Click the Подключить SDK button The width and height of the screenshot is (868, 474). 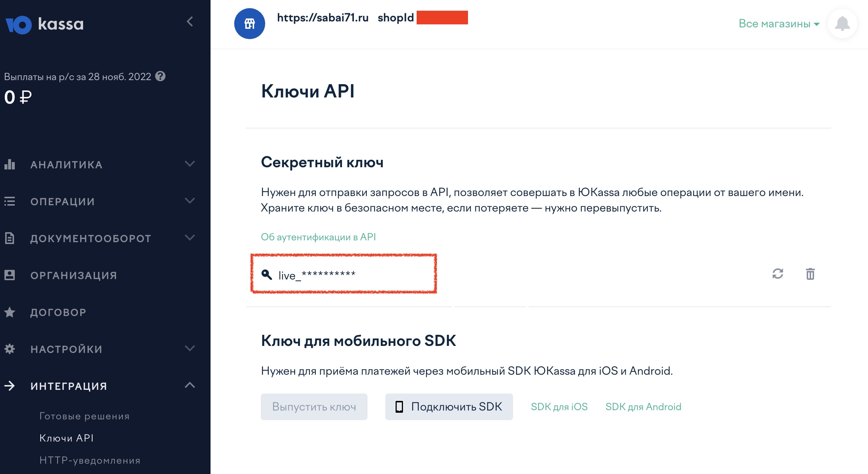[449, 407]
